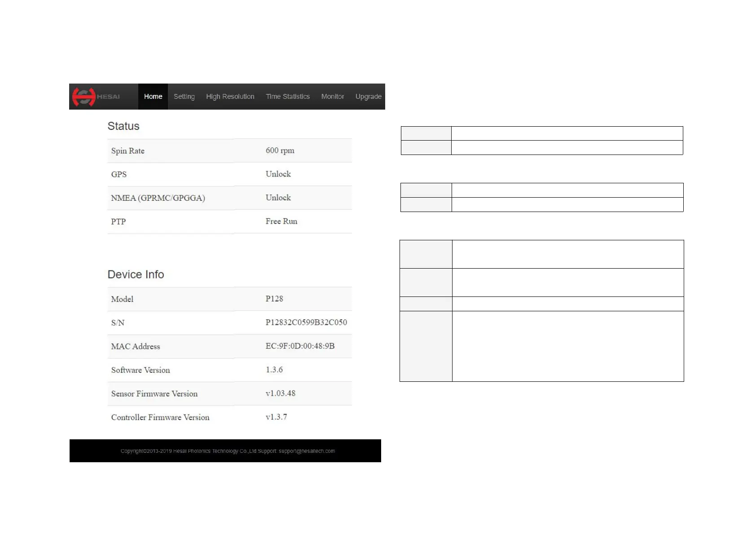Select the NMEA (GPRMC/GPGGA) label
The image size is (756, 535).
158,198
